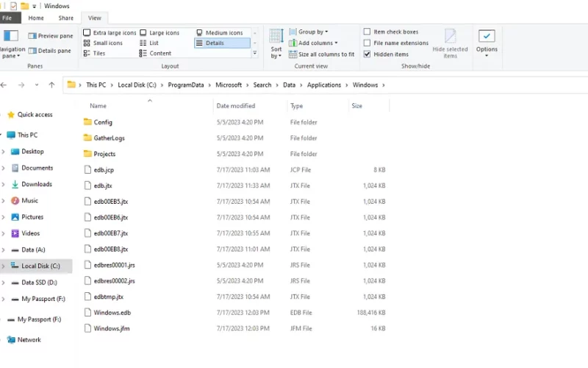Switch layout to List view
Screen dimensions: 588x368
pyautogui.click(x=149, y=43)
